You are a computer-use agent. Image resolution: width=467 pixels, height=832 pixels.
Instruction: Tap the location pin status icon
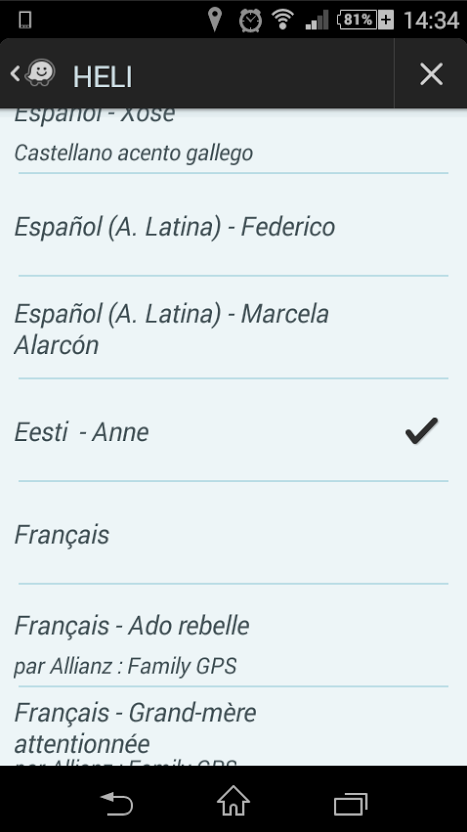pyautogui.click(x=214, y=19)
